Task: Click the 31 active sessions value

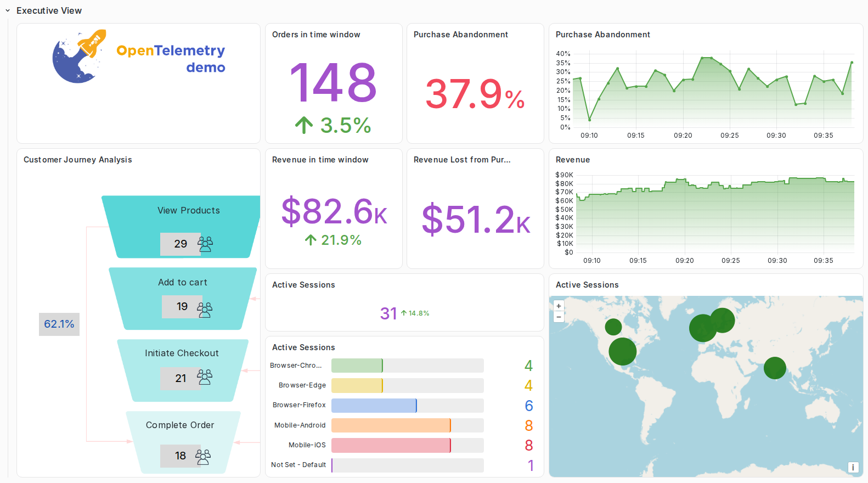Action: click(388, 313)
